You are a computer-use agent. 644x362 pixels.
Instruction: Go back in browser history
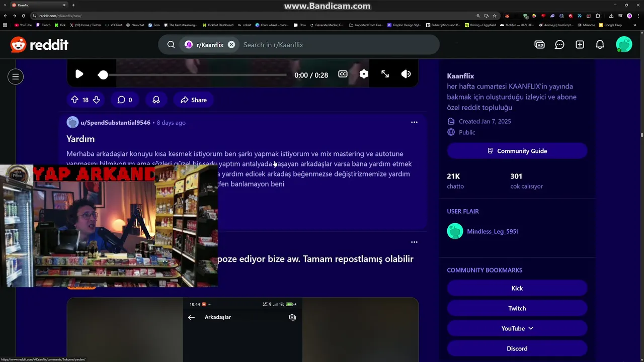click(6, 16)
